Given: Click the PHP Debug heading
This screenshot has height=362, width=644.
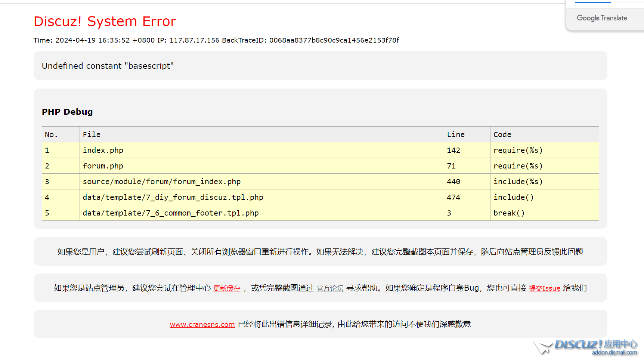Looking at the screenshot, I should point(67,112).
